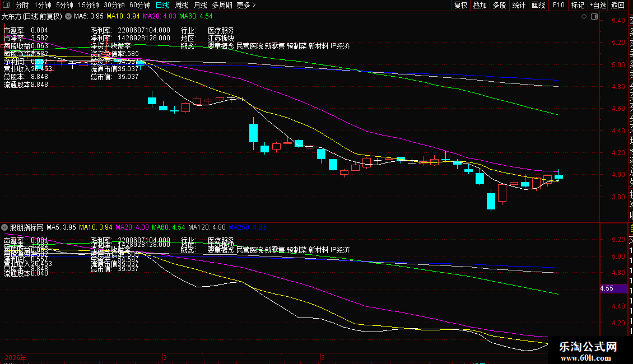The image size is (633, 364).
Task: Click the 2026年 timeline label
Action: 15,357
